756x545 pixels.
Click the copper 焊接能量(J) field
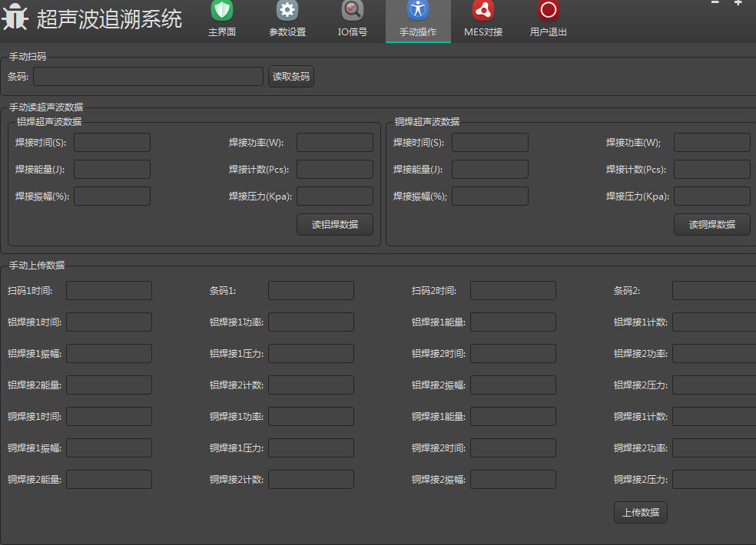pos(489,169)
